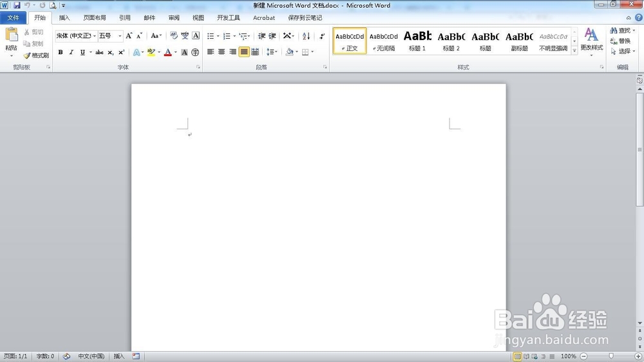The image size is (644, 362).
Task: Click the Decrease Indent icon
Action: [261, 36]
